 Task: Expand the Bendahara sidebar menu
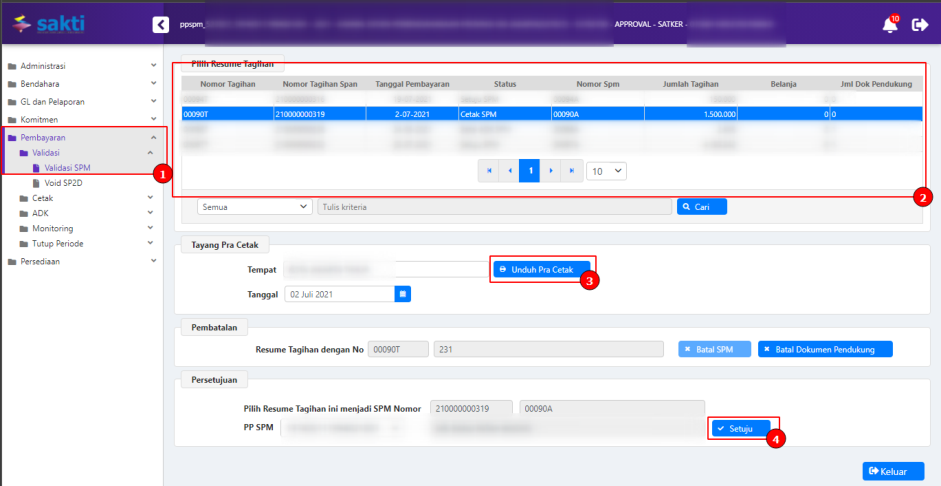(x=80, y=84)
